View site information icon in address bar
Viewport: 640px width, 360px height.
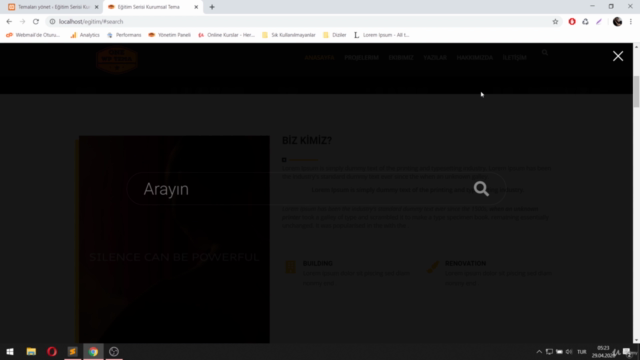(52, 22)
